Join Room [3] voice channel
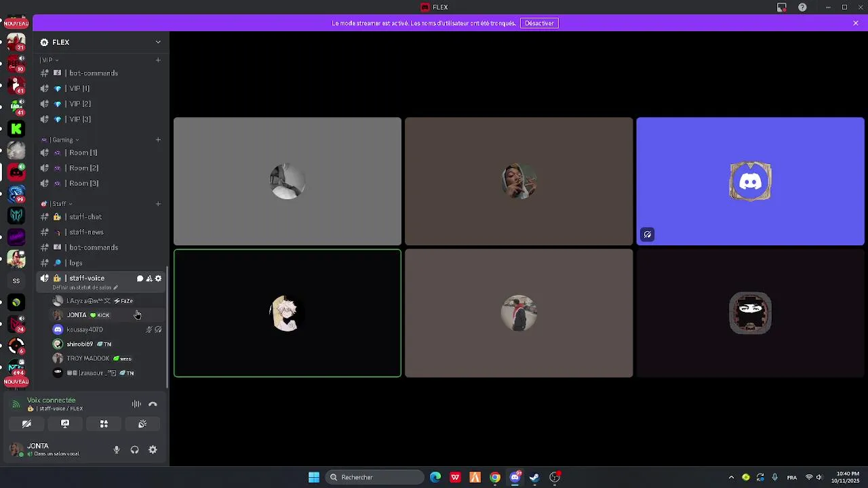The height and width of the screenshot is (488, 868). 101,184
